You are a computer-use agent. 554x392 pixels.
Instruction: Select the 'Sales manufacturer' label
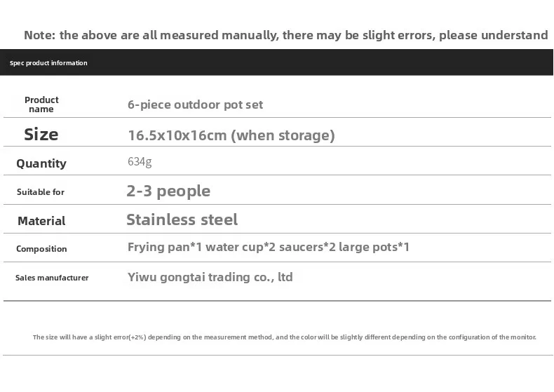point(52,278)
